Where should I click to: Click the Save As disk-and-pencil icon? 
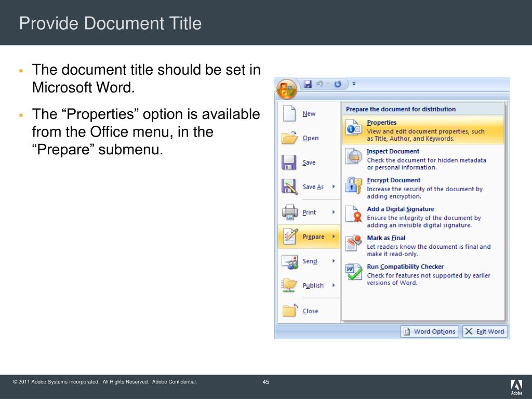click(289, 187)
